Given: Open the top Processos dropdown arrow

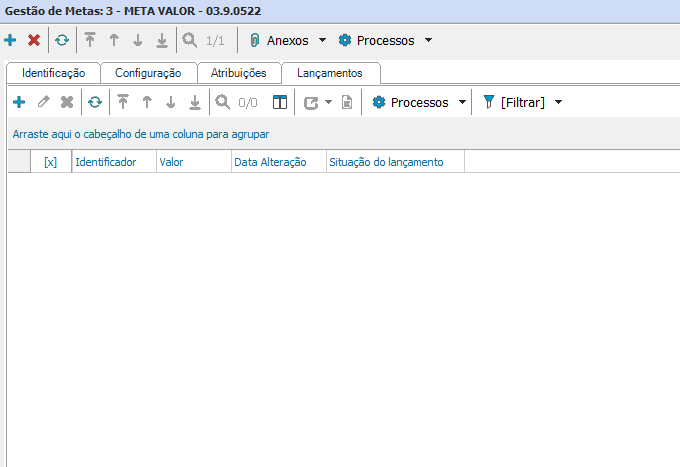Looking at the screenshot, I should coord(428,41).
